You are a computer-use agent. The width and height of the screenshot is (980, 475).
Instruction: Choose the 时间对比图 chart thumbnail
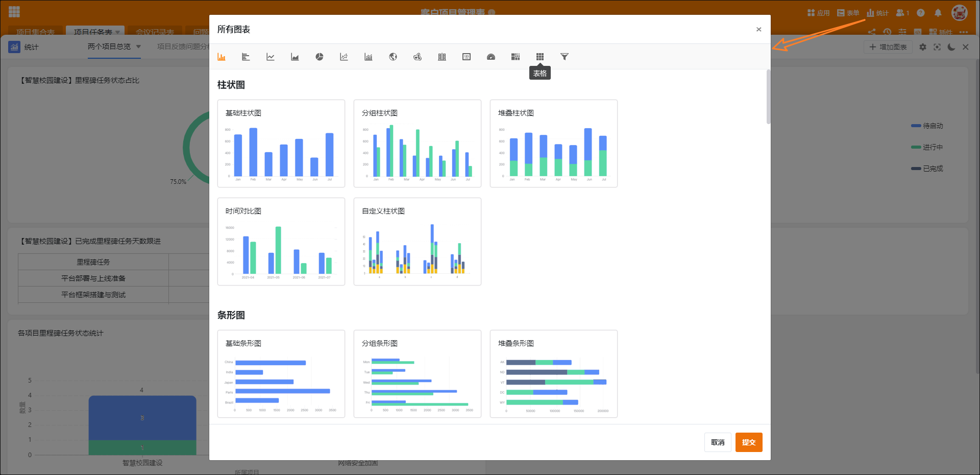pyautogui.click(x=281, y=242)
